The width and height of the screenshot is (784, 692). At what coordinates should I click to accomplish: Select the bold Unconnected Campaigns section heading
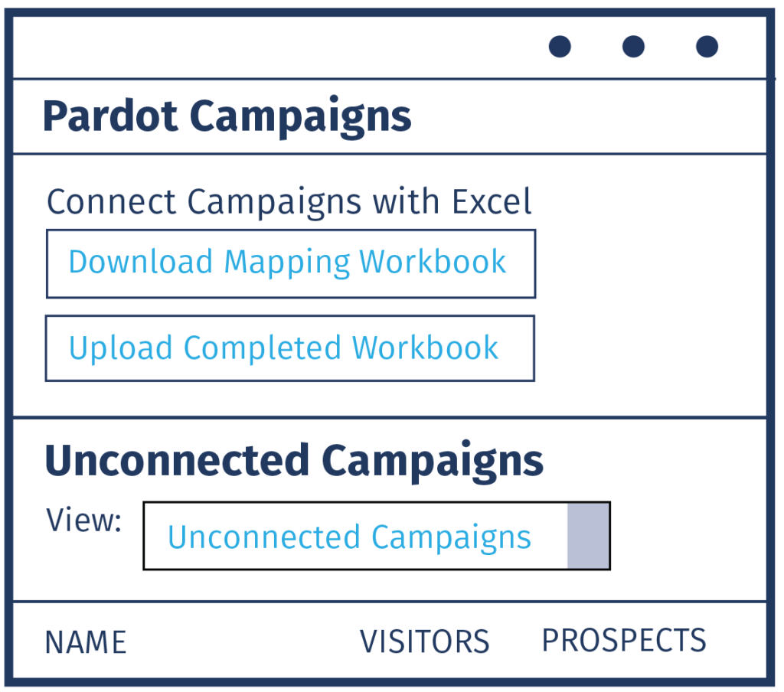(x=294, y=461)
